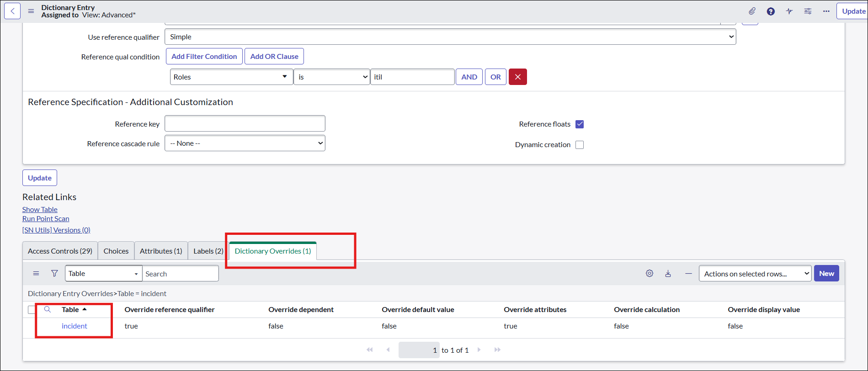
Task: Click the Reference key input field
Action: tap(245, 123)
